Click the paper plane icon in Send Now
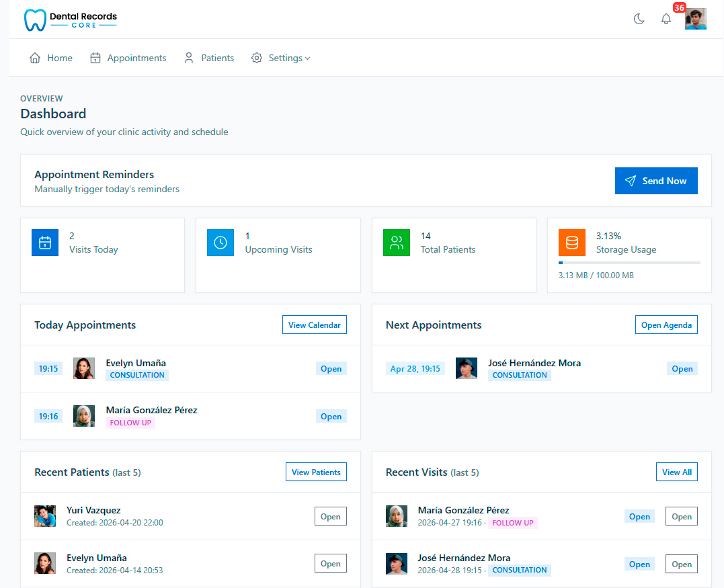 (631, 181)
